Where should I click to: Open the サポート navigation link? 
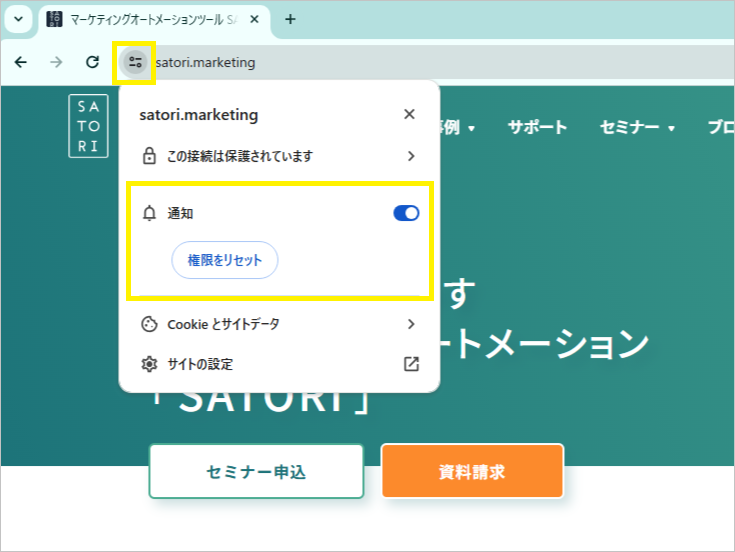(537, 127)
